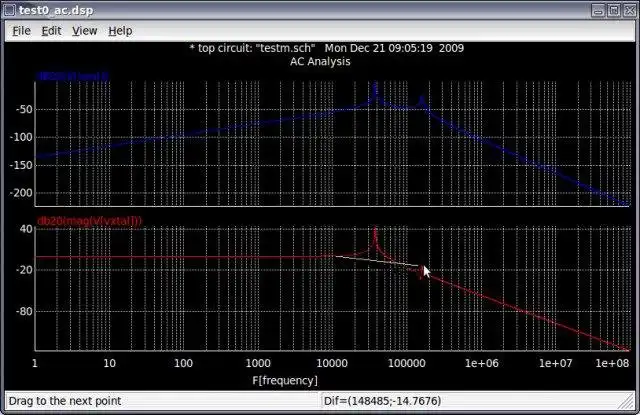The width and height of the screenshot is (640, 415).
Task: Click the 1e+08 x-axis tick label
Action: pyautogui.click(x=612, y=363)
